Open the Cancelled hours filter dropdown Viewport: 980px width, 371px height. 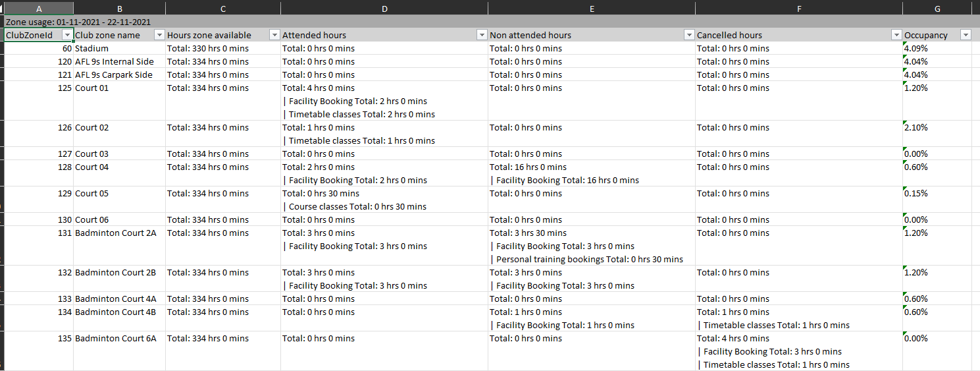[896, 35]
